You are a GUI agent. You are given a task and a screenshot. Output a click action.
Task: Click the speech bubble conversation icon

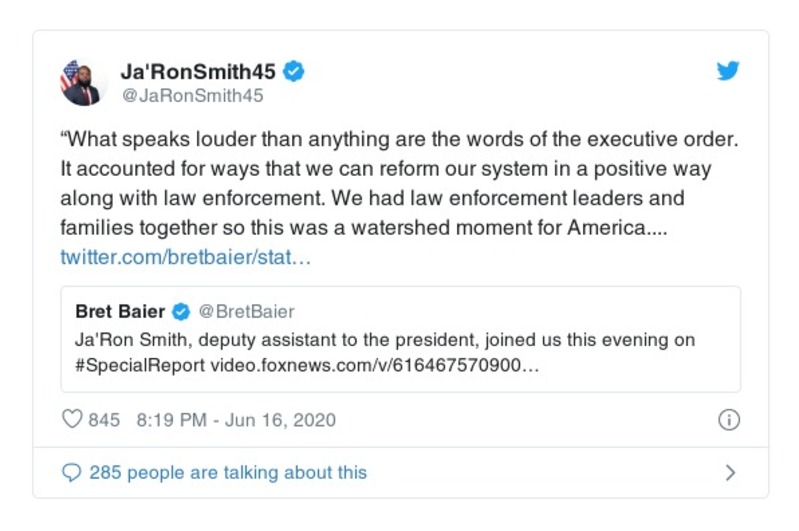pyautogui.click(x=71, y=472)
